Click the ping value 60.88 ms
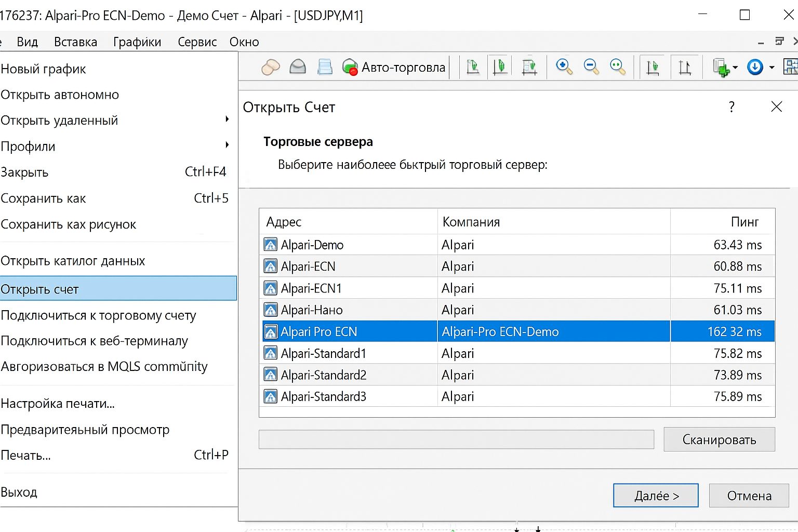 [x=738, y=267]
